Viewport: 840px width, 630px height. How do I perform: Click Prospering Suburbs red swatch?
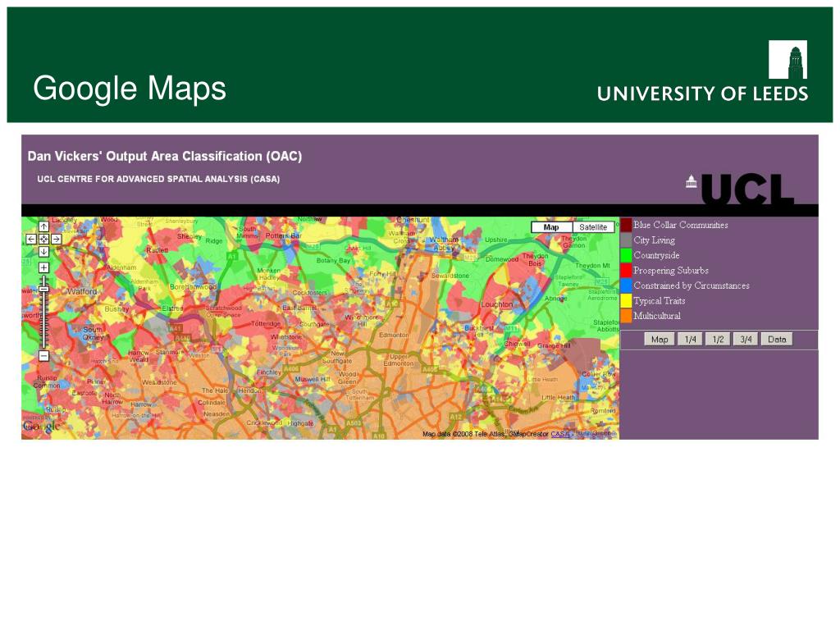point(626,270)
